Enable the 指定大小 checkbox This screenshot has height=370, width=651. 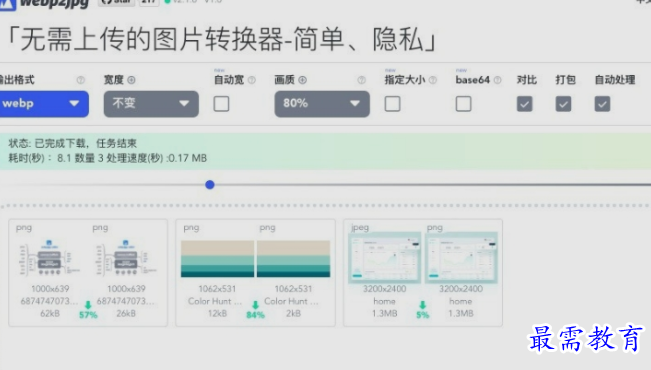click(392, 104)
